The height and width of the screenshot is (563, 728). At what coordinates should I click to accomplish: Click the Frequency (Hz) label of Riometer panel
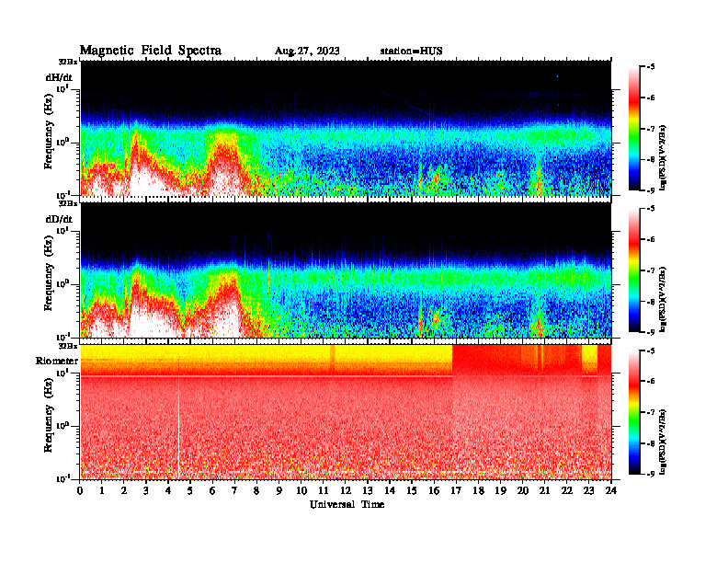click(49, 415)
